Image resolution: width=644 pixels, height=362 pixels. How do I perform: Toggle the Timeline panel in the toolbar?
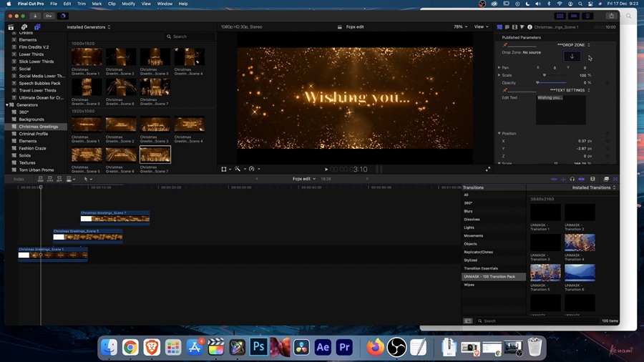tap(574, 16)
